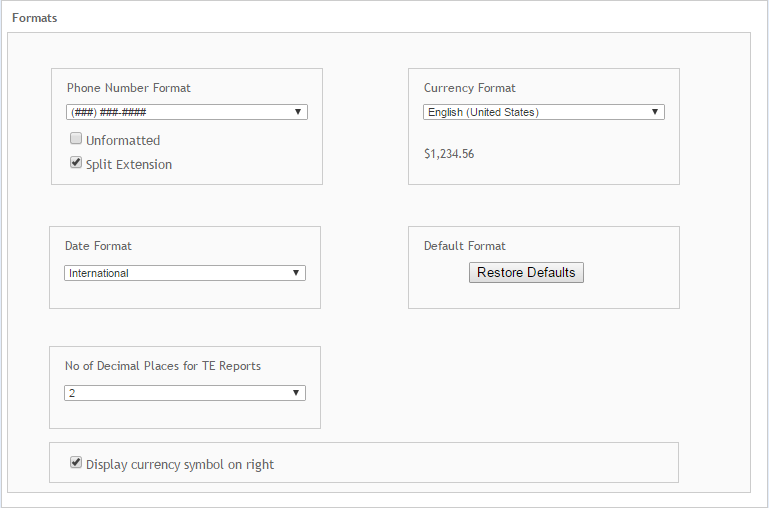Uncheck the Split Extension checkbox
This screenshot has height=508, width=769.
[x=76, y=162]
